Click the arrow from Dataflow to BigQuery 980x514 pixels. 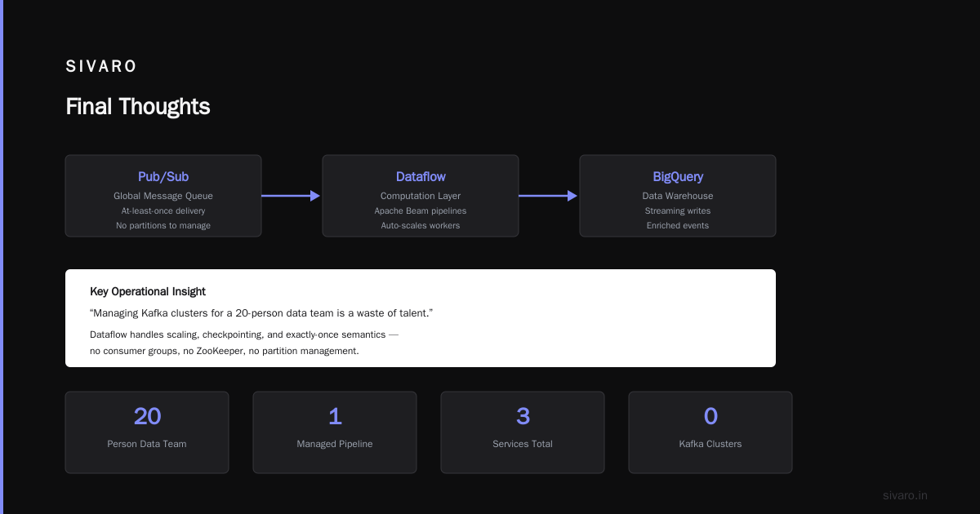(548, 196)
